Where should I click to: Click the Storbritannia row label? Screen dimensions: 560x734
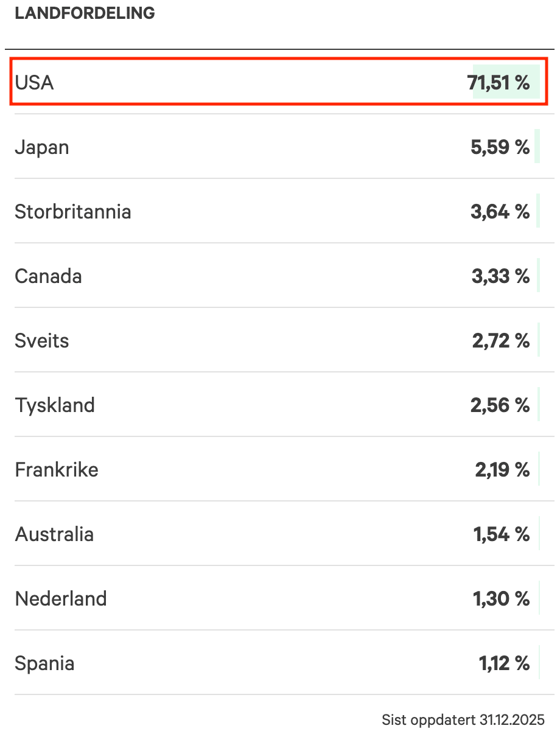(73, 212)
